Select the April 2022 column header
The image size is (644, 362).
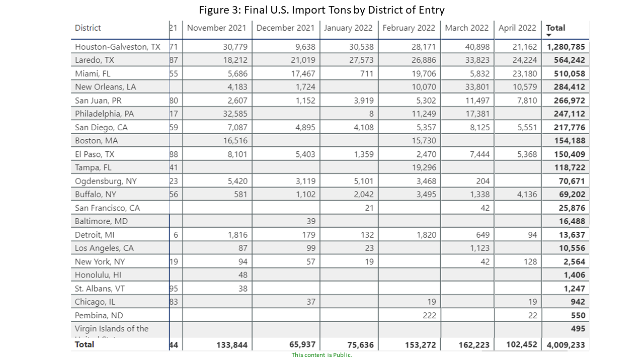(x=517, y=28)
